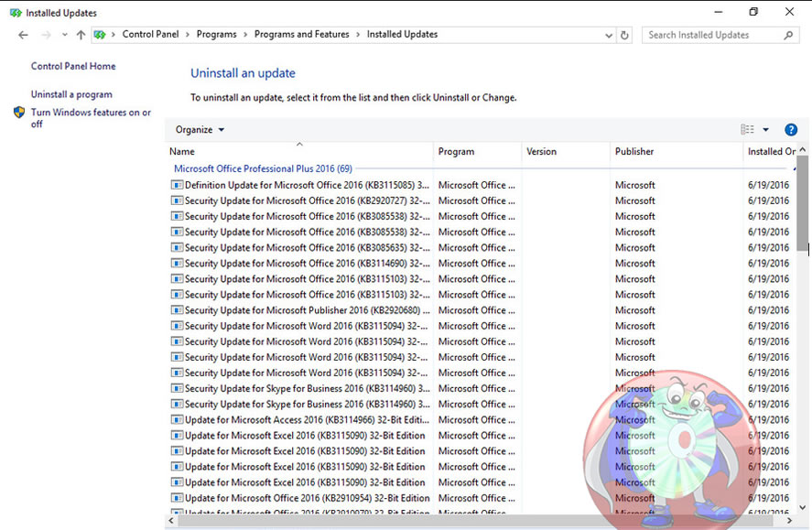Click icon of Security Update KB2920727
Viewport: 812px width, 530px height.
pos(177,200)
